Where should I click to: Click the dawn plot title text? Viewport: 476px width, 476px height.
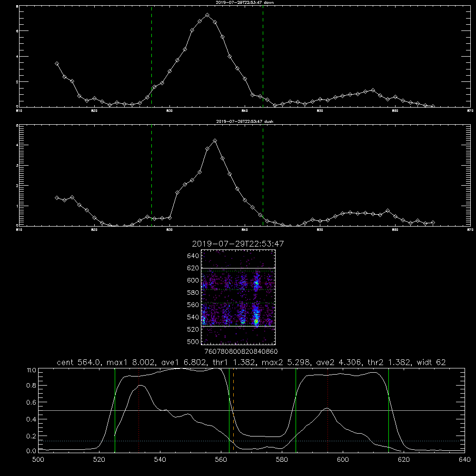pyautogui.click(x=245, y=2)
